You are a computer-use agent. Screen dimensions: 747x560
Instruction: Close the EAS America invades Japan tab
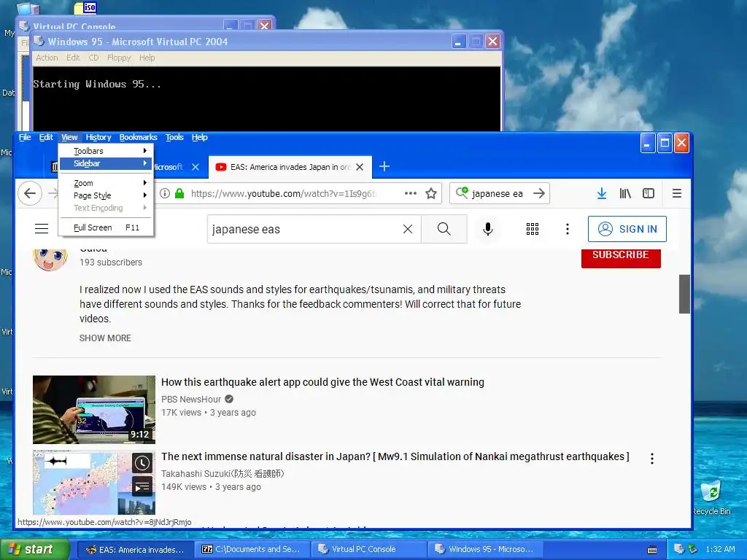point(360,167)
